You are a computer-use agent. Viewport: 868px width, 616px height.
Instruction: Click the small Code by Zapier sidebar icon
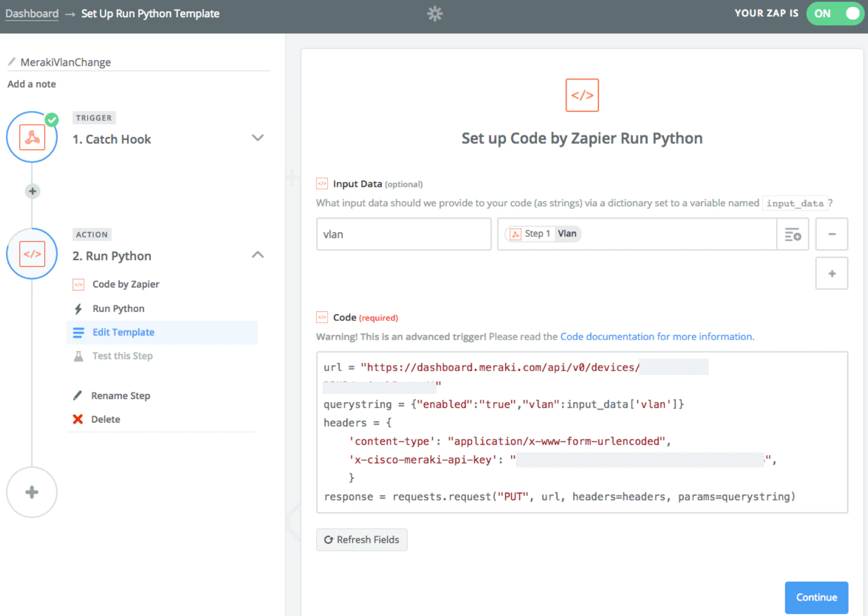(x=79, y=285)
